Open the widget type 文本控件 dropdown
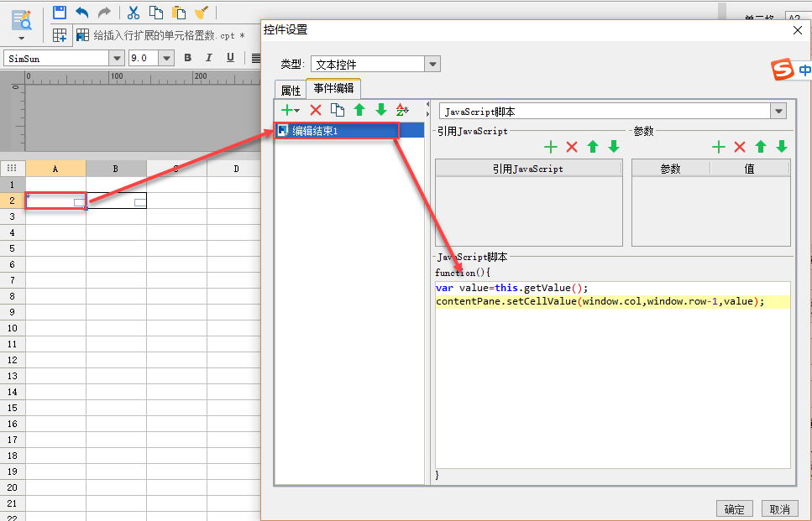Viewport: 812px width, 521px height. [432, 64]
